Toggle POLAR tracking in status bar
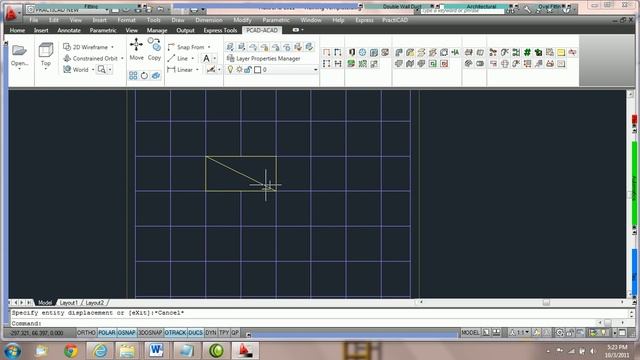This screenshot has height=360, width=640. [107, 333]
